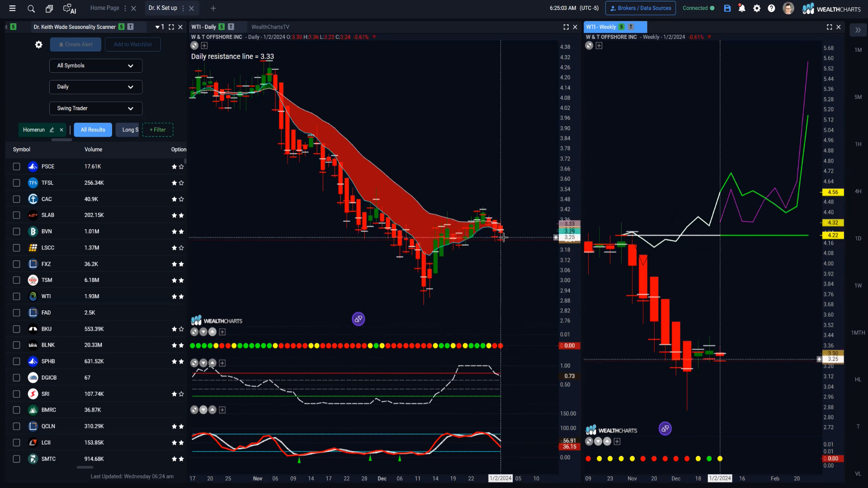Add indicator plus on daily price pane
Viewport: 868px width, 488px height.
(x=204, y=46)
